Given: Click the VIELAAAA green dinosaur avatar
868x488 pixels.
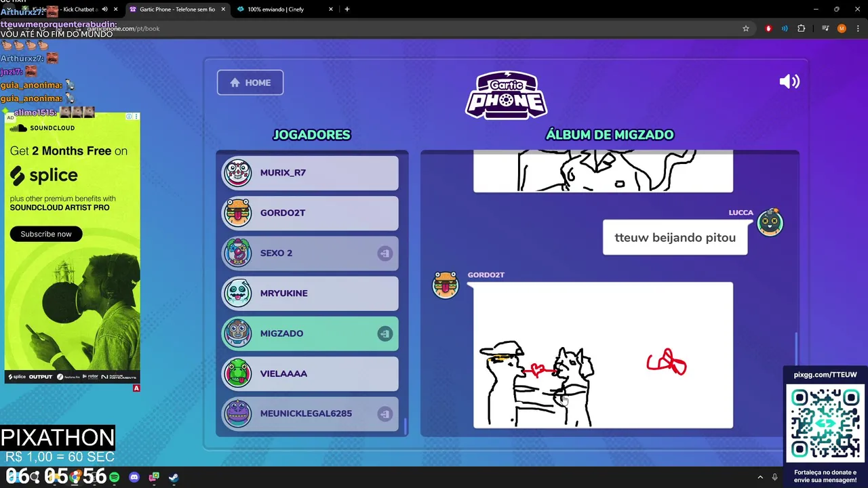Looking at the screenshot, I should coord(238,373).
